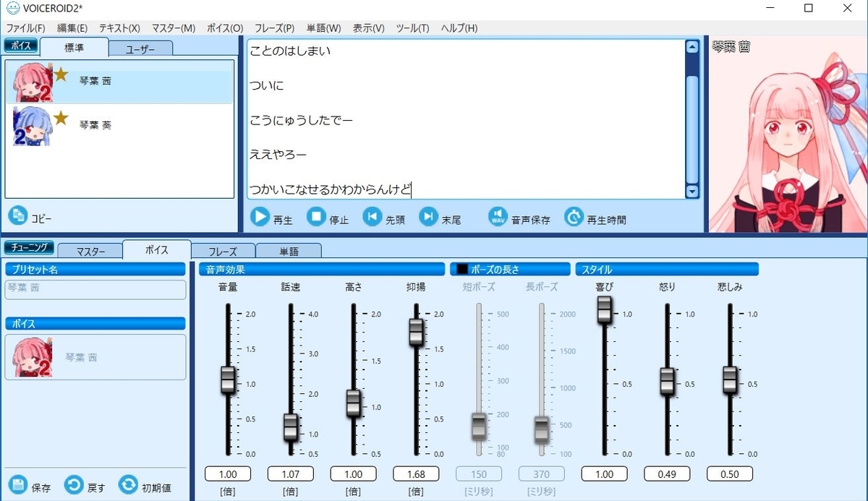Toggle the favorite star for 琴葉 葵
The height and width of the screenshot is (501, 868).
[61, 117]
